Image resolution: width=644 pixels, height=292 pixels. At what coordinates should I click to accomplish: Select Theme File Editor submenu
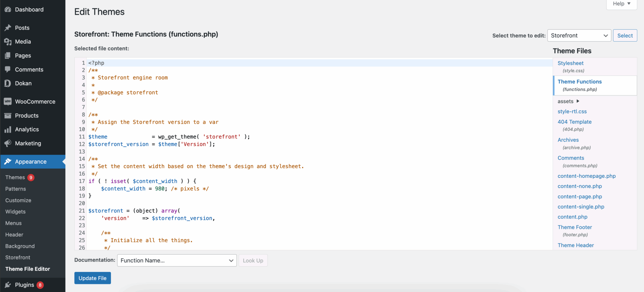point(28,269)
